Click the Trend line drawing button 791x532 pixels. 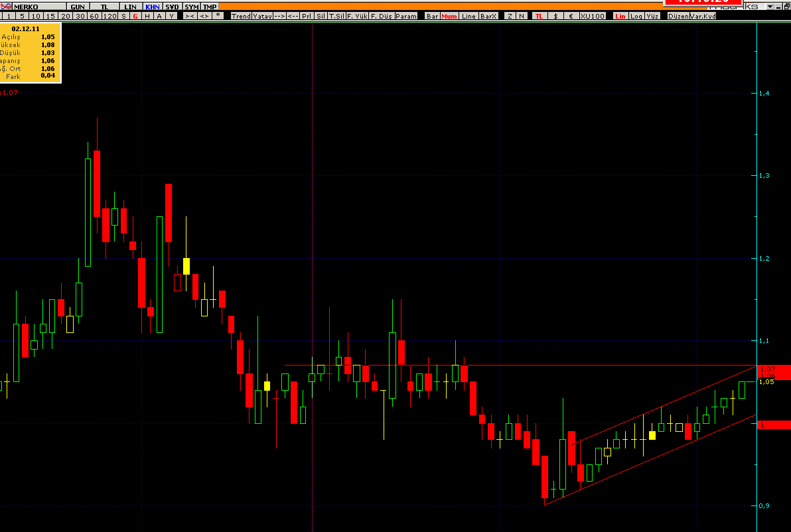pos(241,16)
